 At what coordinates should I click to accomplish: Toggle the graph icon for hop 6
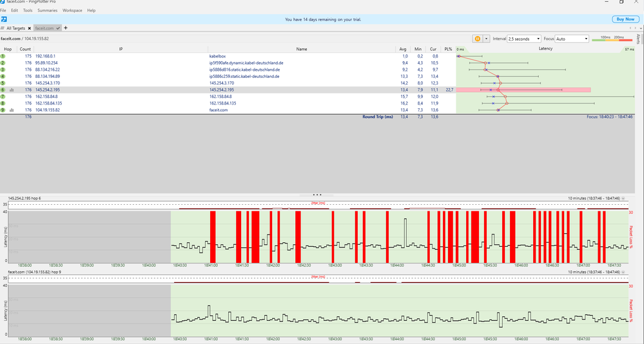pyautogui.click(x=12, y=90)
